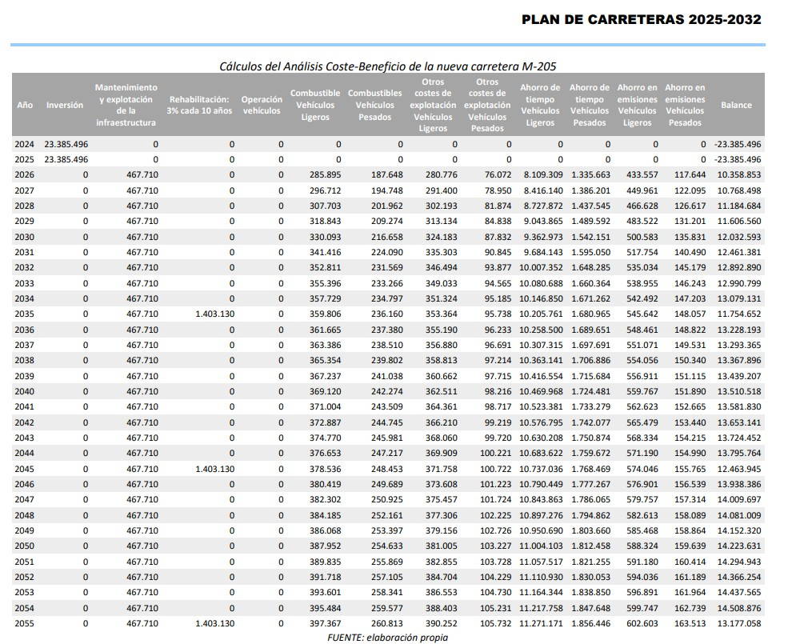
Task: Select balance 13.510.518
Action: point(739,391)
